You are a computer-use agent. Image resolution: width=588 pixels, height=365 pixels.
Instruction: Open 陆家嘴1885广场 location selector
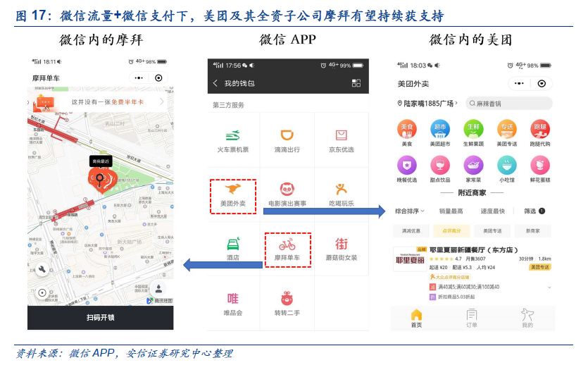click(427, 103)
